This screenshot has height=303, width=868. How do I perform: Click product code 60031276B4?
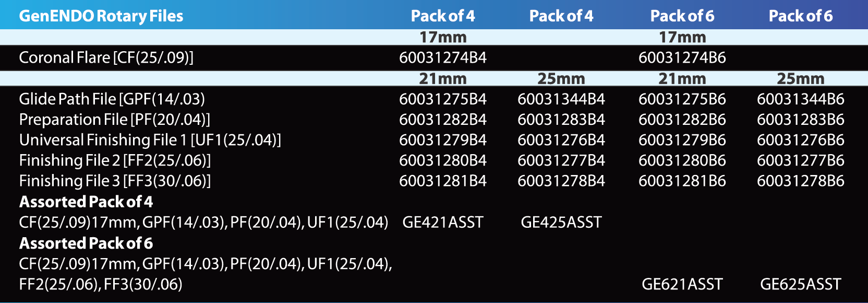click(561, 140)
